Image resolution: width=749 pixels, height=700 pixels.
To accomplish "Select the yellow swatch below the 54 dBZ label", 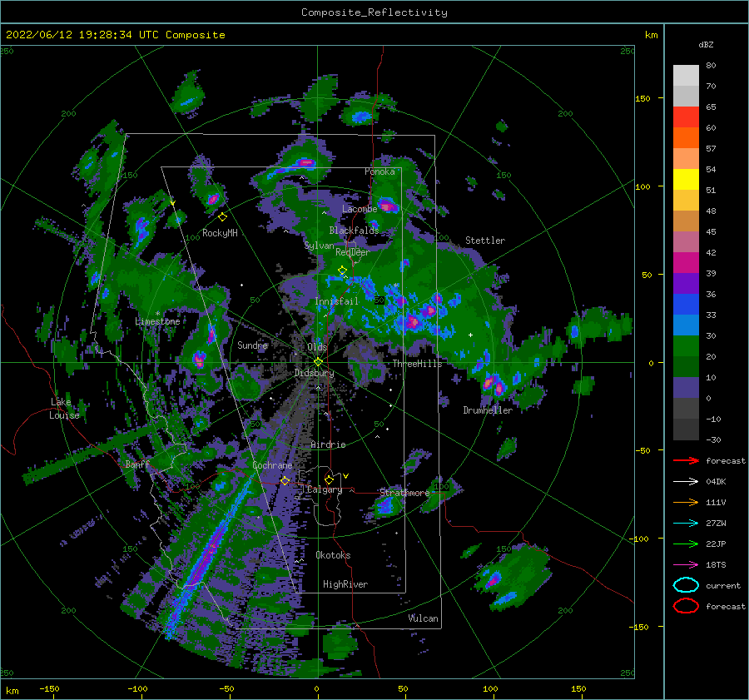I will point(686,179).
